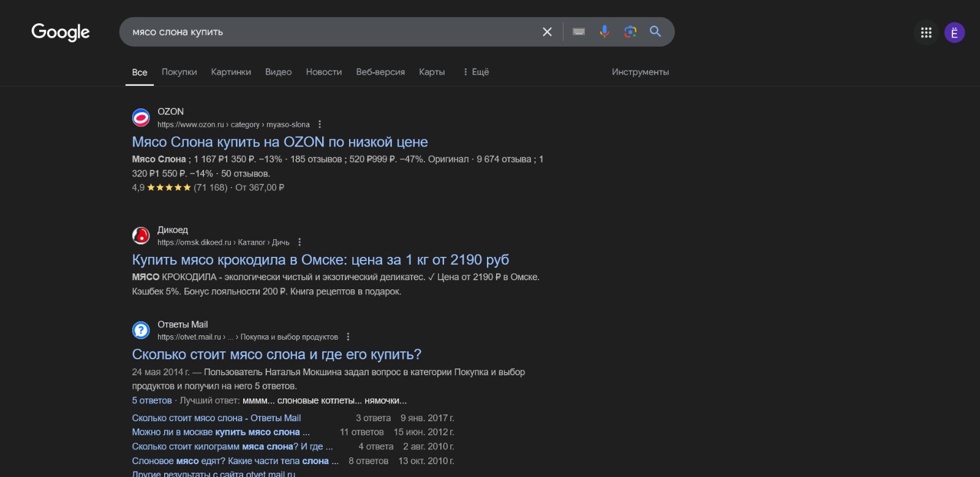Open Google Lens image search icon

tap(630, 32)
